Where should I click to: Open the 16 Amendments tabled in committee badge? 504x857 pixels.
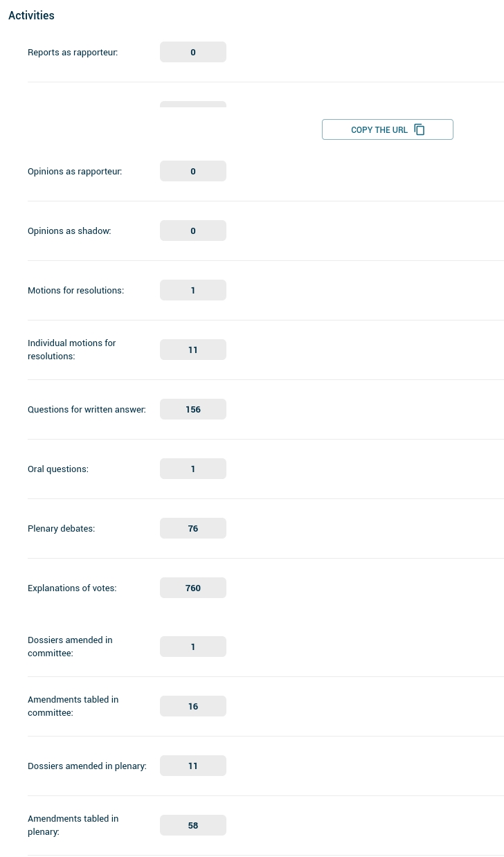pyautogui.click(x=193, y=706)
